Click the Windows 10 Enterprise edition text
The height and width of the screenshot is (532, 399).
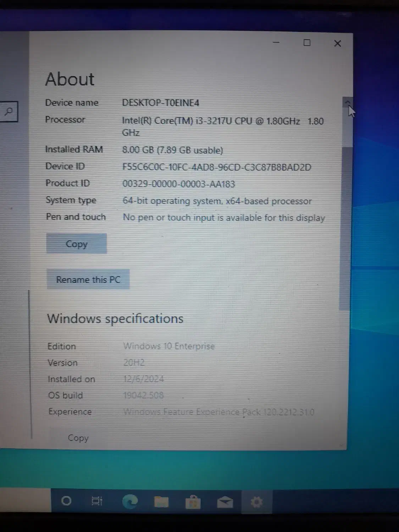click(x=169, y=346)
